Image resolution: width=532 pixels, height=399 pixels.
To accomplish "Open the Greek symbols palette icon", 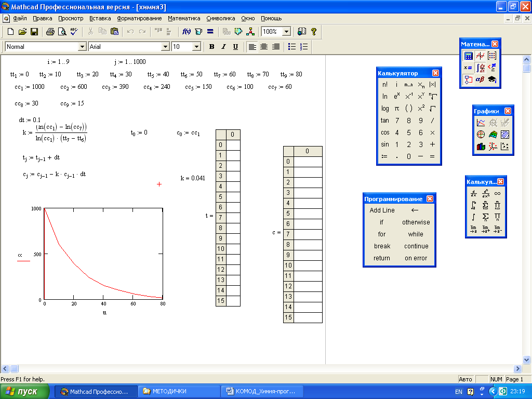I will 480,79.
